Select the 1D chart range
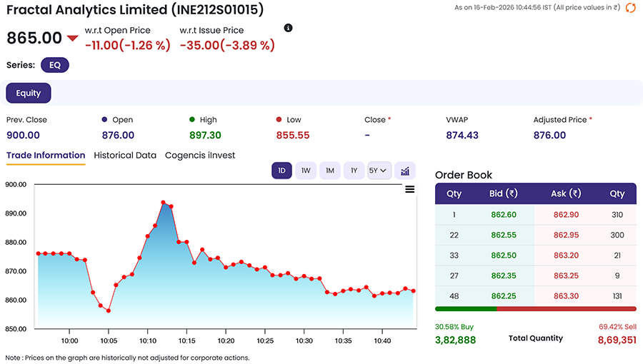The height and width of the screenshot is (364, 643). [x=281, y=171]
